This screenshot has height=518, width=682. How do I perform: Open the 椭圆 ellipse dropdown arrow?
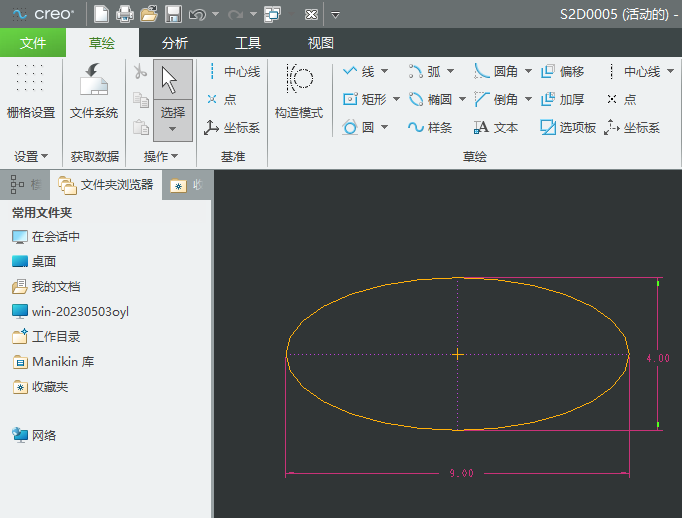pos(461,99)
